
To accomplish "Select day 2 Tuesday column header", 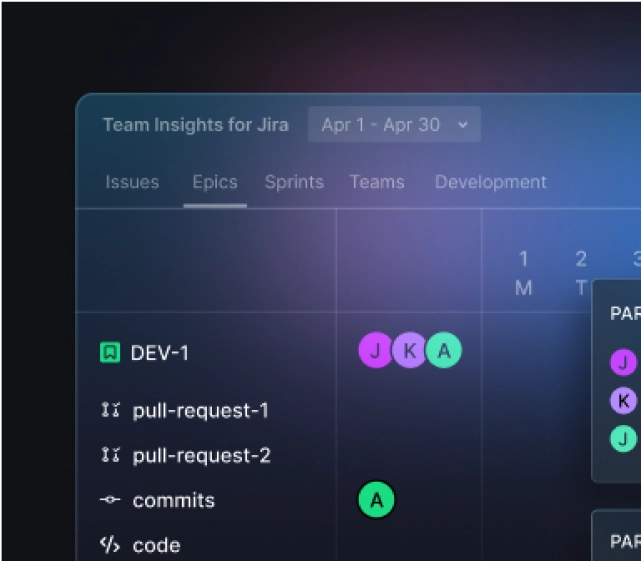I will (x=581, y=273).
